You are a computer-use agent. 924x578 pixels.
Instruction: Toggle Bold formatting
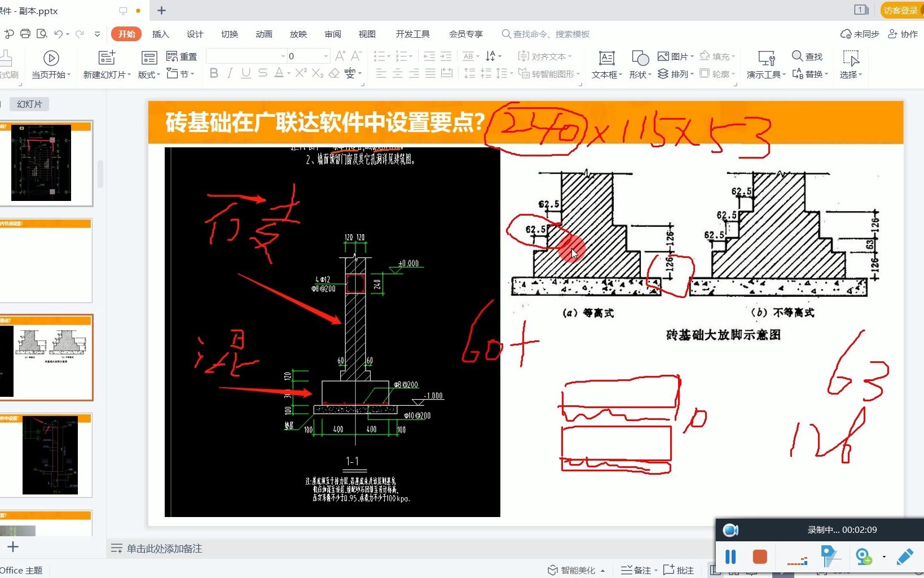point(214,73)
